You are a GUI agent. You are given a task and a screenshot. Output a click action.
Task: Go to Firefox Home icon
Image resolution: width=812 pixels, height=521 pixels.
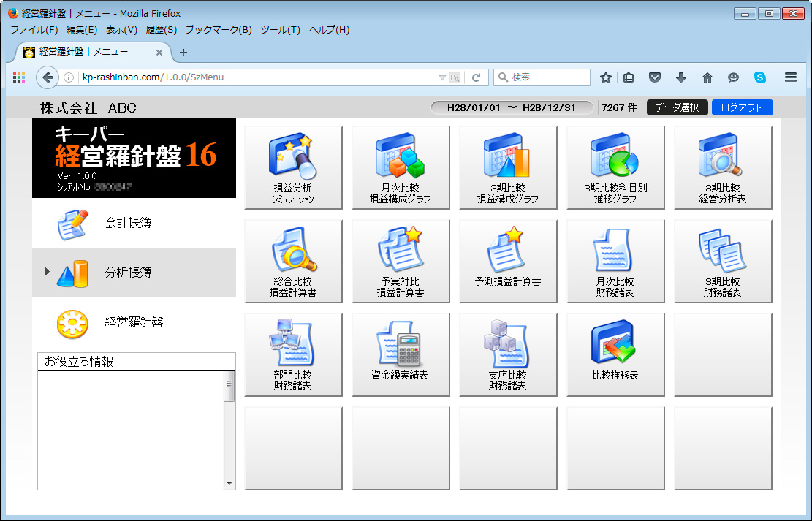coord(707,77)
